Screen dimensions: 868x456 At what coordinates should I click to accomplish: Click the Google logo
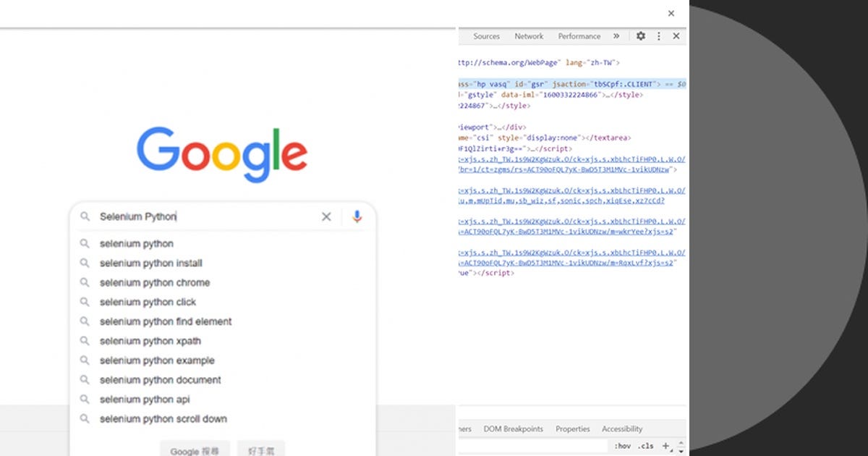pyautogui.click(x=222, y=151)
